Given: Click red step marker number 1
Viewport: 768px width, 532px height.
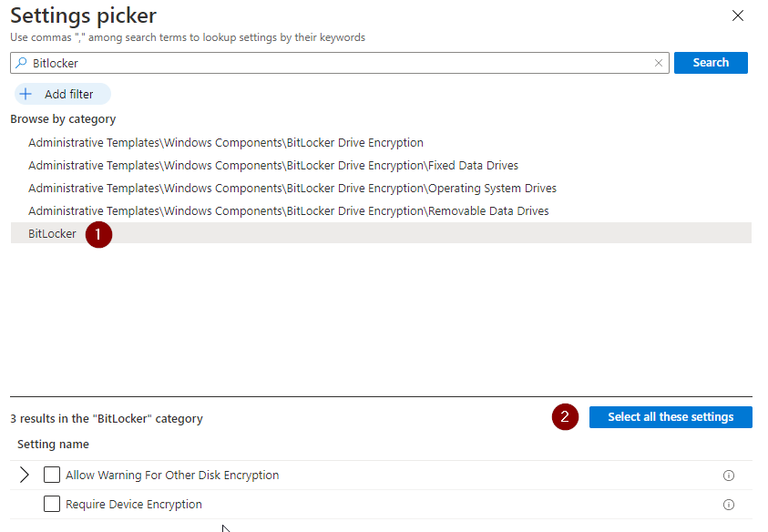Looking at the screenshot, I should [x=98, y=235].
